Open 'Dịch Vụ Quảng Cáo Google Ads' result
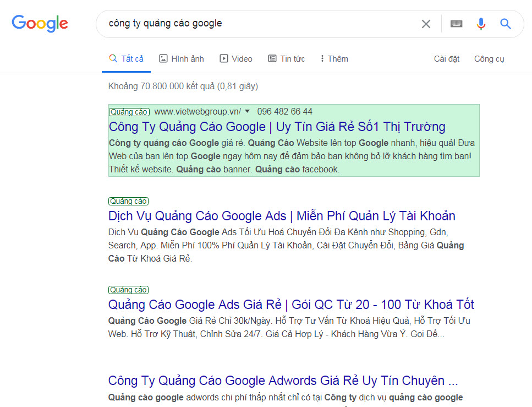532x407 pixels. point(282,216)
